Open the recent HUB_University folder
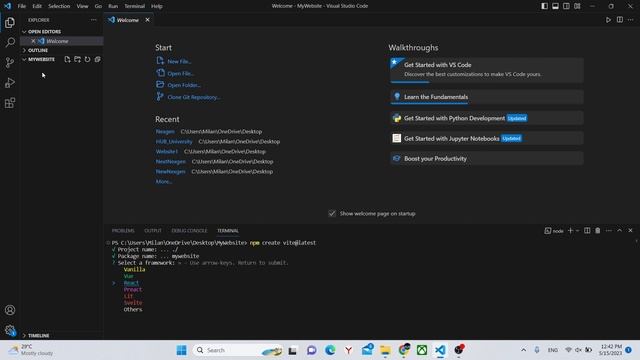The height and width of the screenshot is (360, 640). point(174,142)
